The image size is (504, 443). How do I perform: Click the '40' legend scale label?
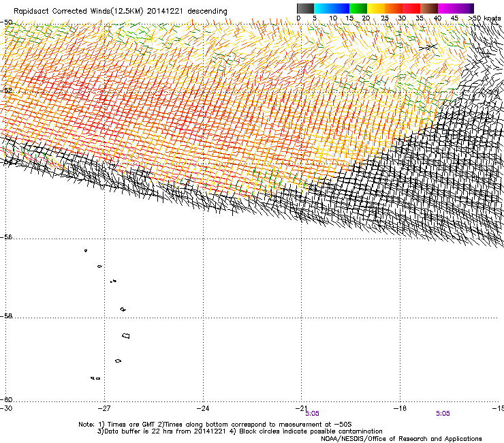(437, 18)
